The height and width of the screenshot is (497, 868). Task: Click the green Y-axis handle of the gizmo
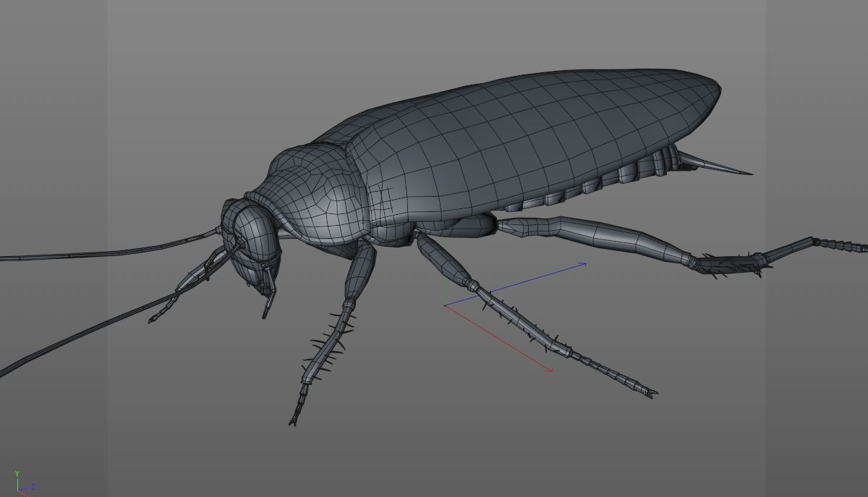point(446,271)
